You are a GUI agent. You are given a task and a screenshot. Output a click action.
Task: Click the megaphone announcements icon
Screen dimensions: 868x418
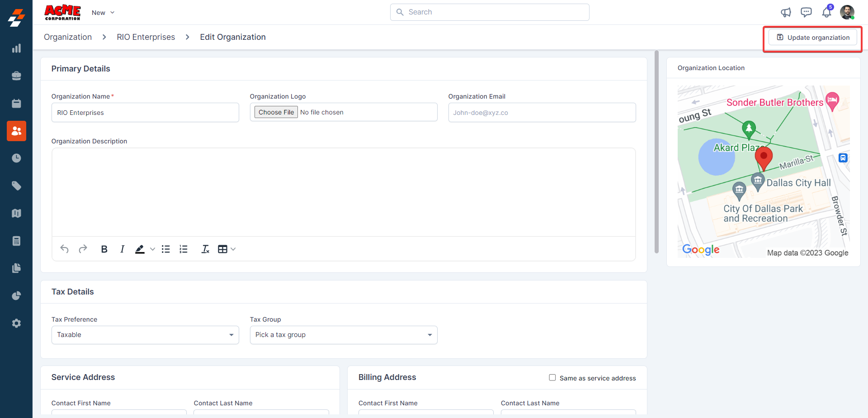coord(786,13)
